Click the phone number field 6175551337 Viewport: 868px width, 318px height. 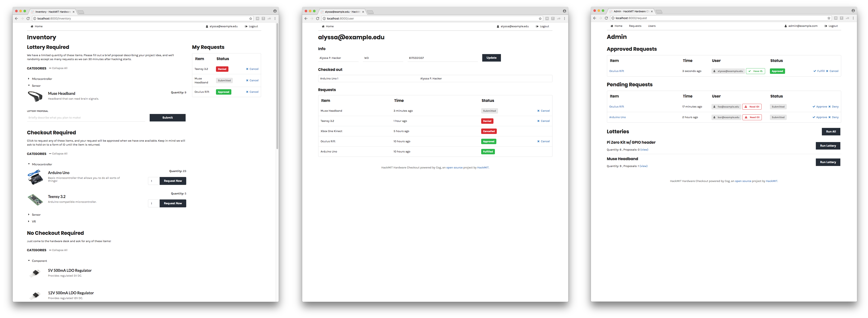(442, 58)
